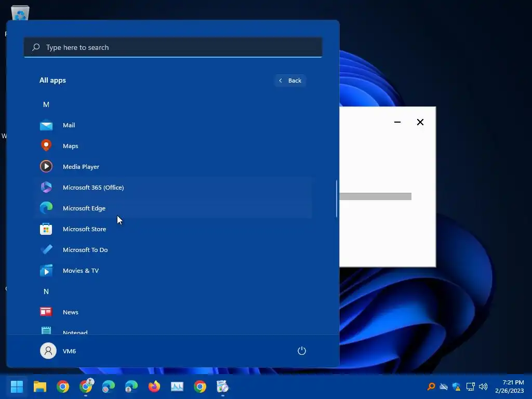The image size is (532, 399).
Task: Open the clock showing 7:21 PM
Action: pos(509,387)
